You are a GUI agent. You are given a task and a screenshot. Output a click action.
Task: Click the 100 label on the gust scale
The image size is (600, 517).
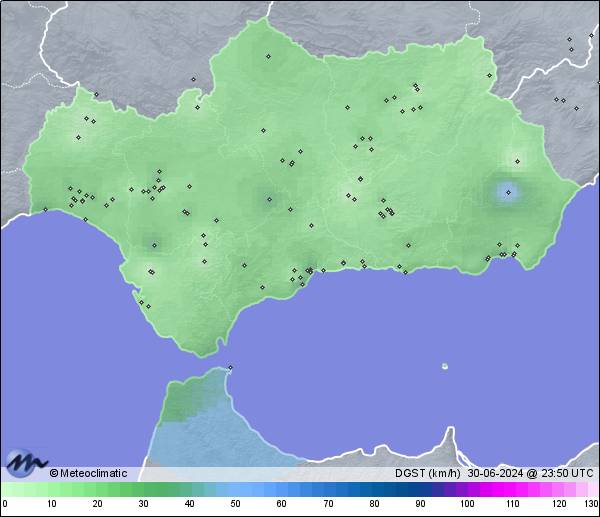point(467,504)
